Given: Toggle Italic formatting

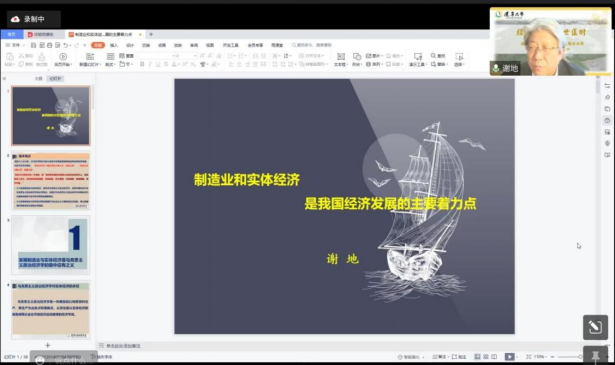Looking at the screenshot, I should pos(150,64).
